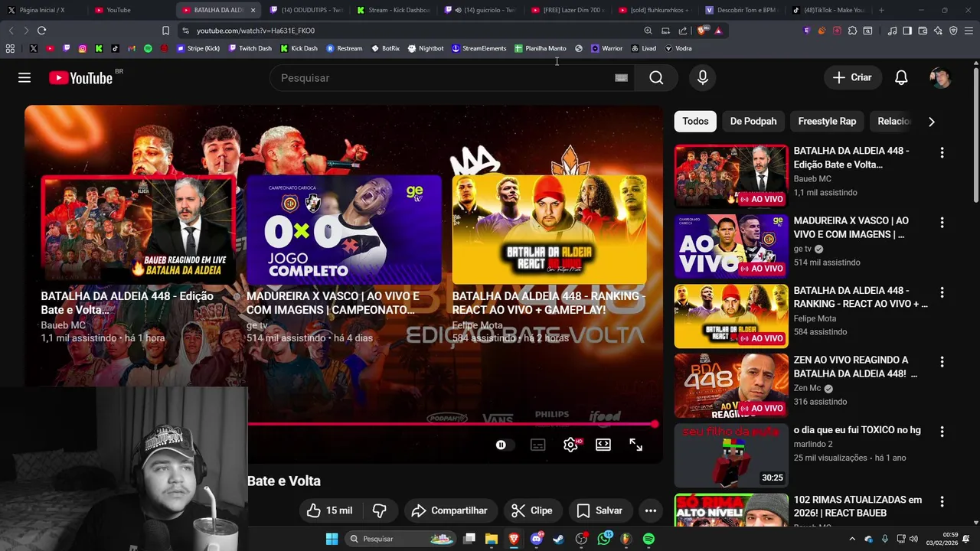Switch to the TikTok browser tab
Screen dimensions: 980x551
pyautogui.click(x=828, y=10)
